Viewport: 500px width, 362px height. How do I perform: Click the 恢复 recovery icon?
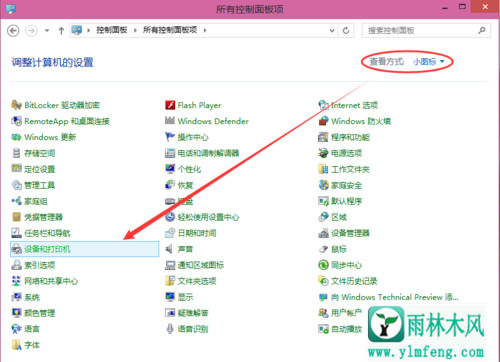pyautogui.click(x=170, y=185)
